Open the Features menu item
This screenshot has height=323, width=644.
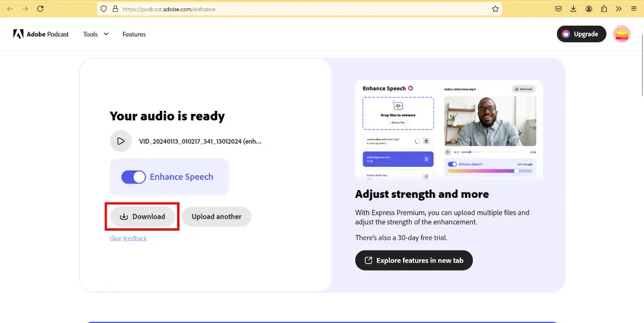tap(134, 34)
